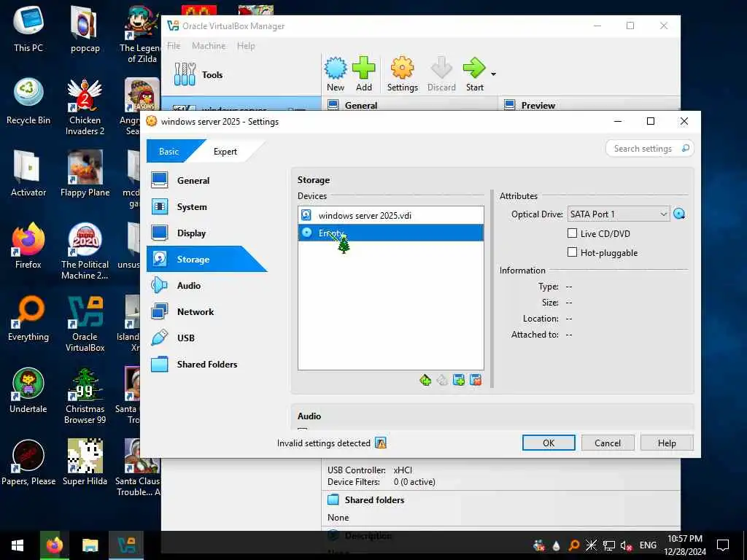This screenshot has height=560, width=747.
Task: Click the muted volume tray icon
Action: (625, 545)
